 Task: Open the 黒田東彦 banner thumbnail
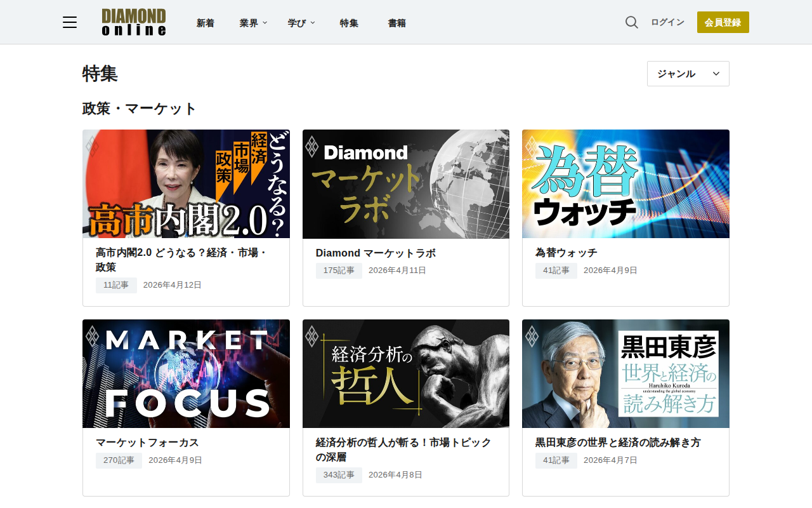[x=625, y=373]
